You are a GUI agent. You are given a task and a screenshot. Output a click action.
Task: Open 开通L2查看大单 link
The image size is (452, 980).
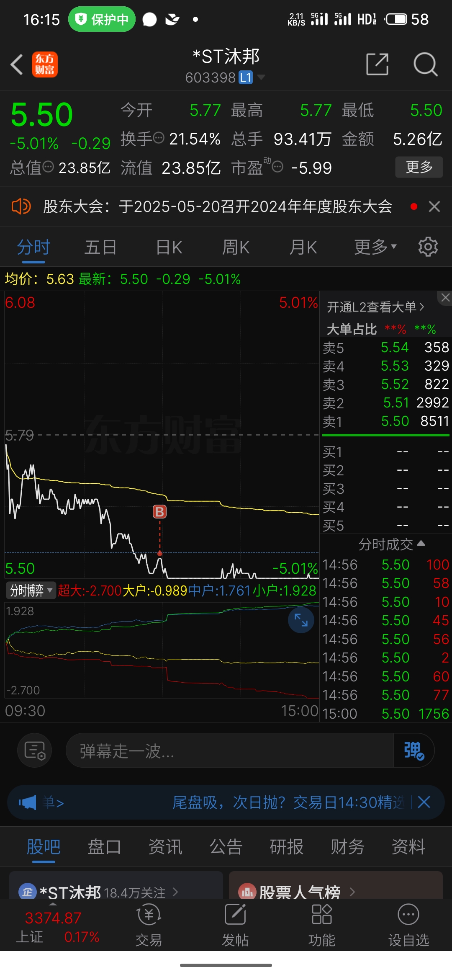click(376, 307)
